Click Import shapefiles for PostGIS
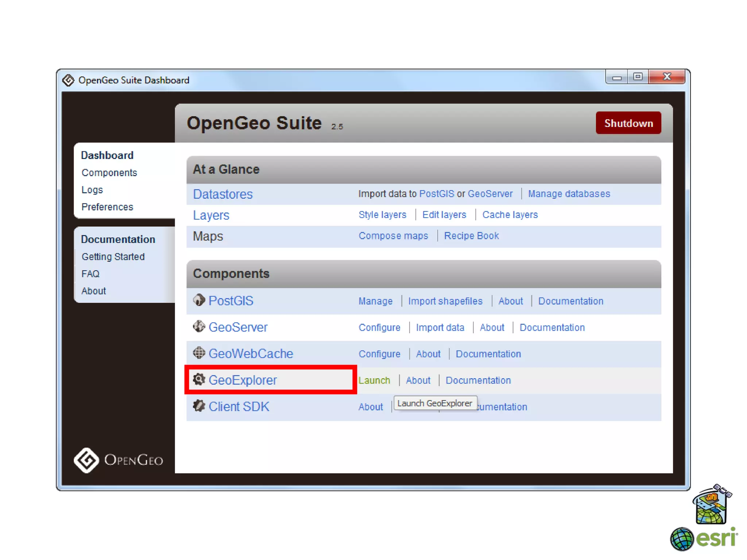 click(445, 301)
